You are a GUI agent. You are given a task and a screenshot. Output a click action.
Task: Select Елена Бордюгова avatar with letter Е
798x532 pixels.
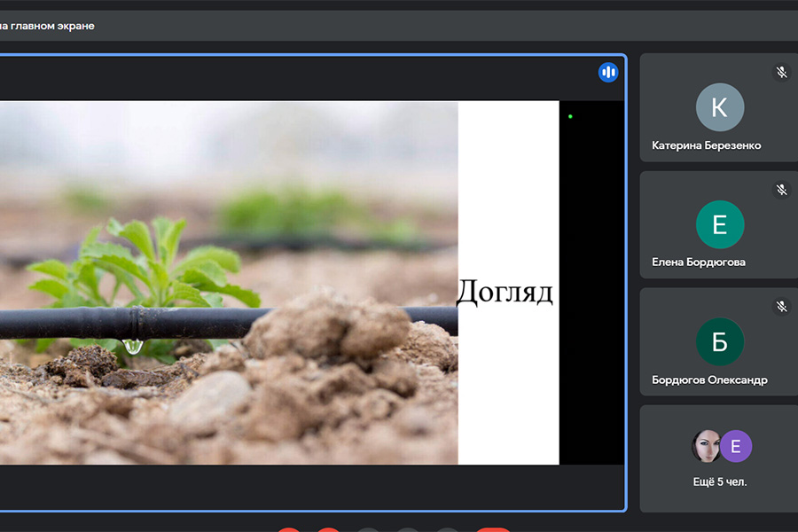[720, 224]
